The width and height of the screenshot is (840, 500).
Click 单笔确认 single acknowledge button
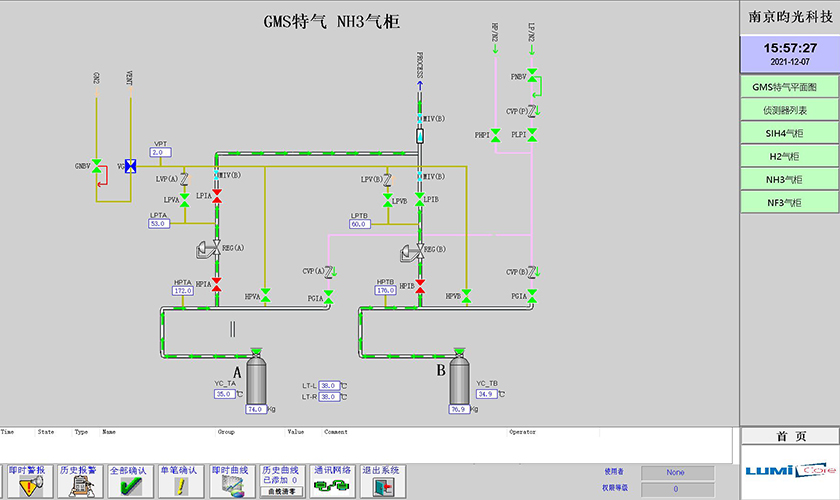pos(181,481)
